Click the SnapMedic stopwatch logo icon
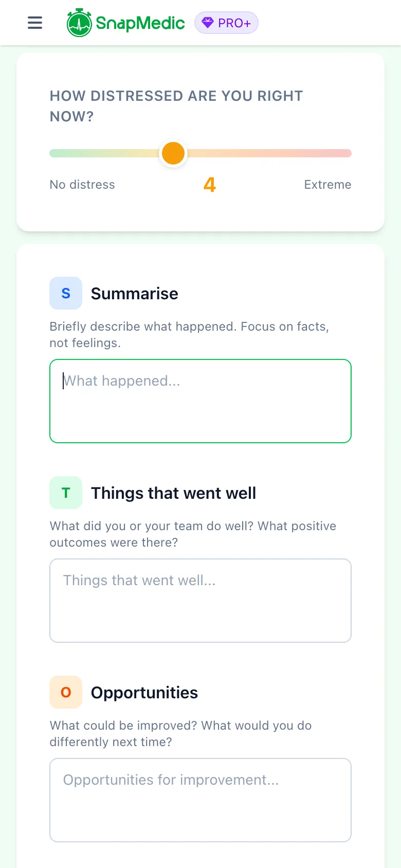This screenshot has width=401, height=868. 79,23
